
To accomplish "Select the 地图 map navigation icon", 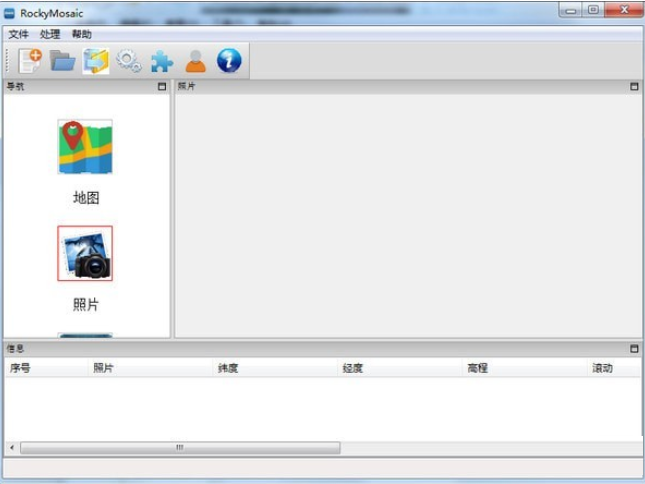I will [85, 147].
